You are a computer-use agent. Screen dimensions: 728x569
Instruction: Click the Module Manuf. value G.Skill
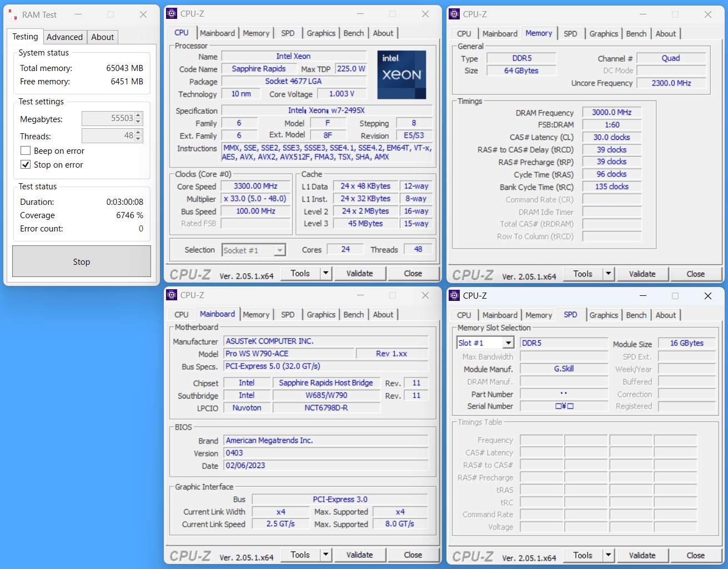[x=564, y=369]
